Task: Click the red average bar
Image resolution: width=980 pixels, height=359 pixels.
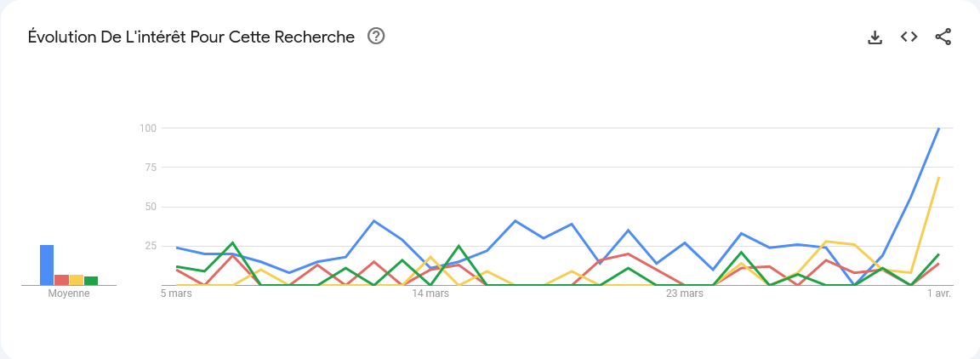Action: point(62,280)
